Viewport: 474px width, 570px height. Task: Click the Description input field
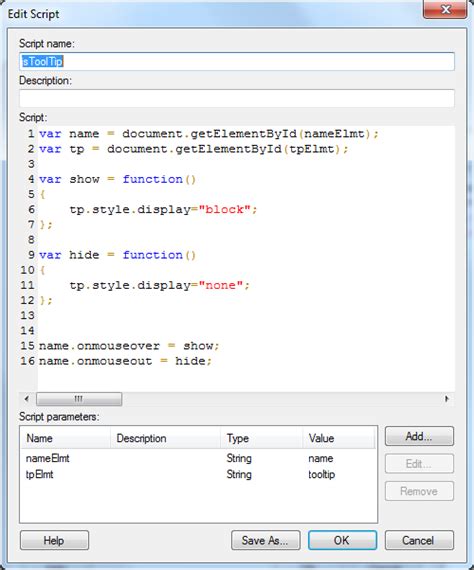237,98
